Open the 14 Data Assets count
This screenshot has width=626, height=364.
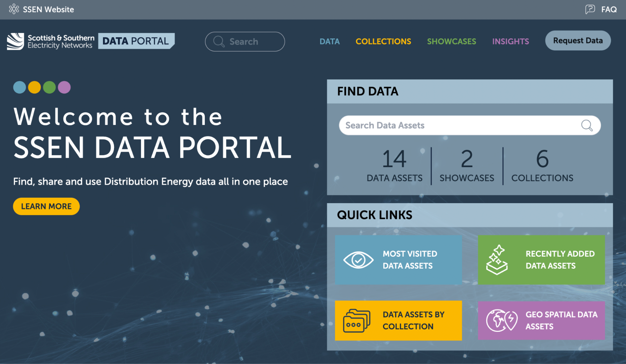[394, 166]
